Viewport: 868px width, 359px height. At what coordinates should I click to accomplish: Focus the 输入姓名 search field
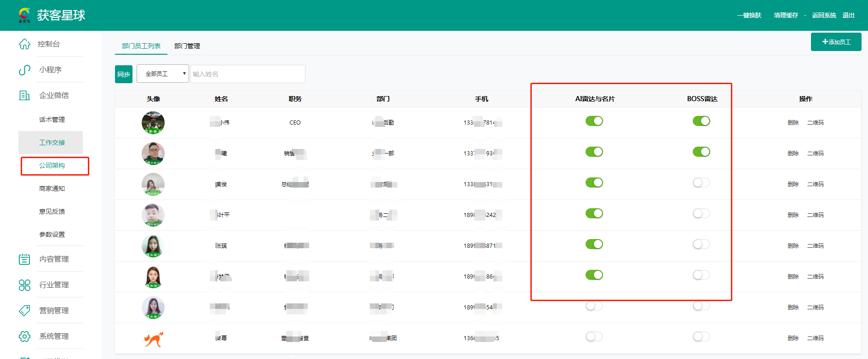click(247, 74)
